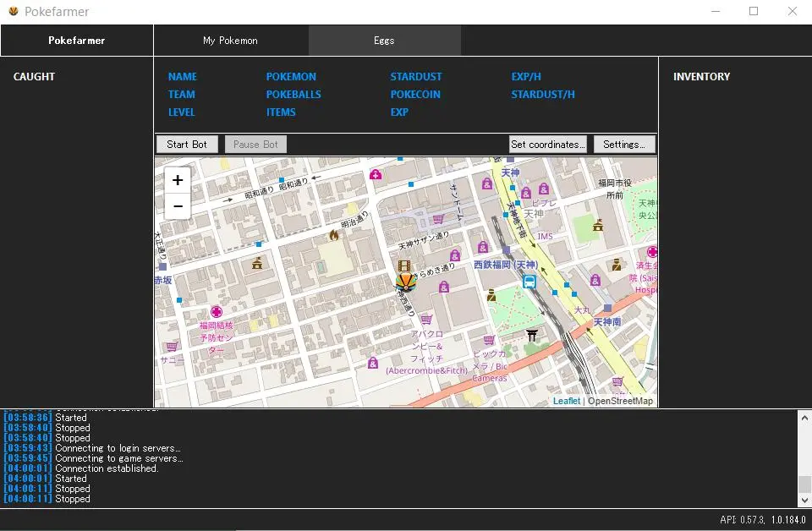
Task: Click the POKECOIN stat label
Action: [x=415, y=94]
